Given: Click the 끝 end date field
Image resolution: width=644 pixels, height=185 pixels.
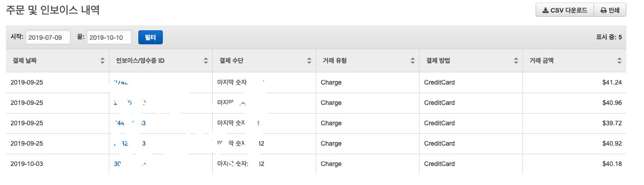Looking at the screenshot, I should [x=109, y=38].
